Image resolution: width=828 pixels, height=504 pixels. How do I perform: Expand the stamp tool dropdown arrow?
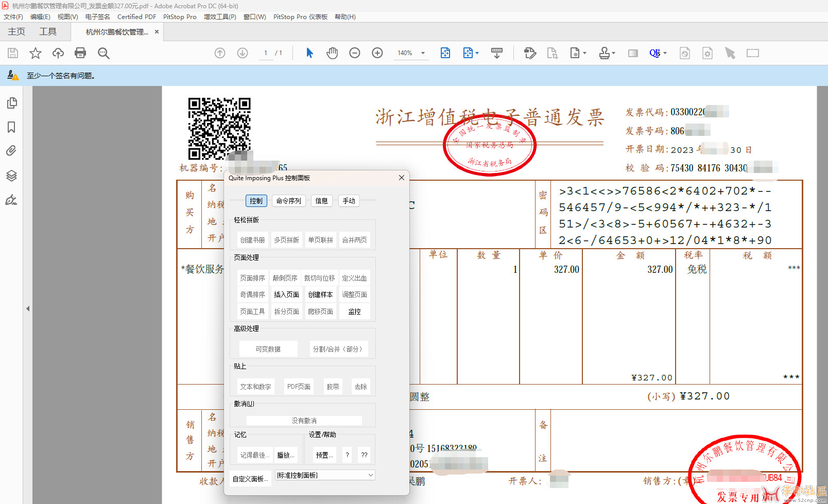(x=613, y=53)
